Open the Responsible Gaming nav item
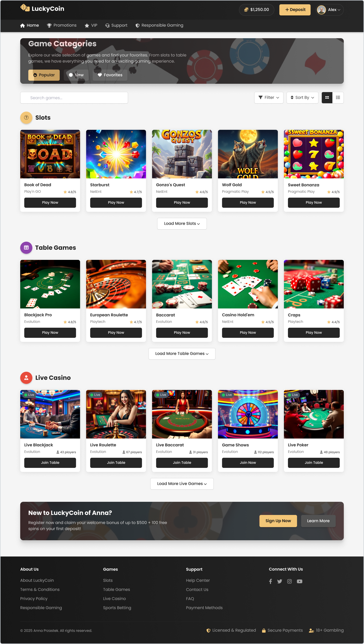This screenshot has width=364, height=644. tap(159, 25)
